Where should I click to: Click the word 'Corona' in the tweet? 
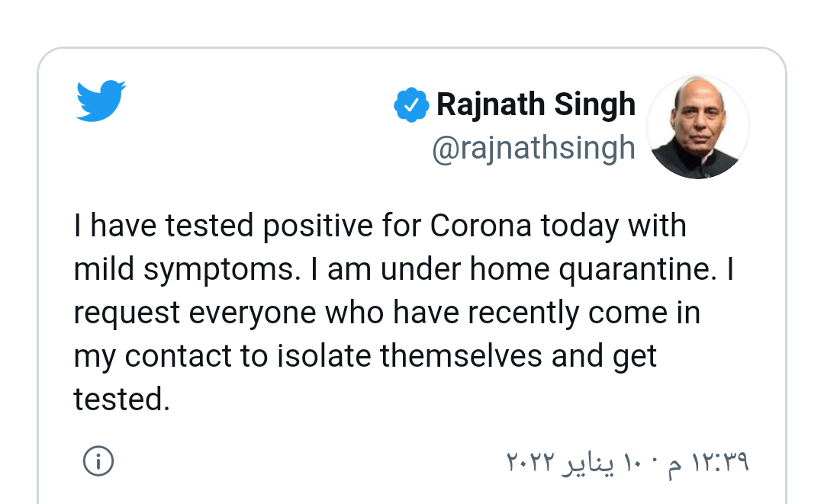[x=481, y=226]
